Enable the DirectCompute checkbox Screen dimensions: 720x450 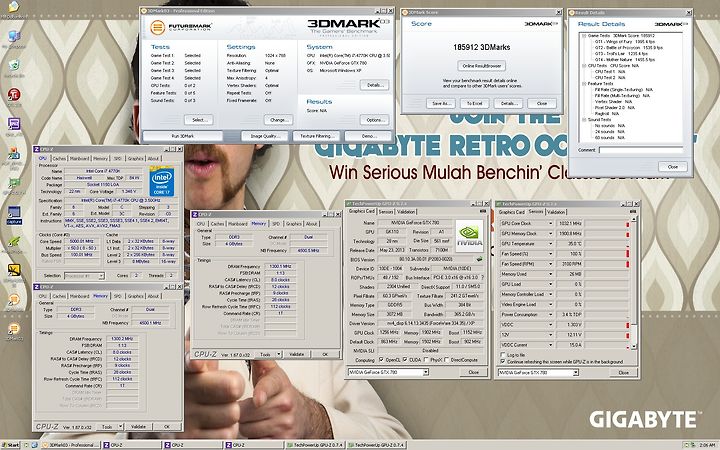pos(446,360)
